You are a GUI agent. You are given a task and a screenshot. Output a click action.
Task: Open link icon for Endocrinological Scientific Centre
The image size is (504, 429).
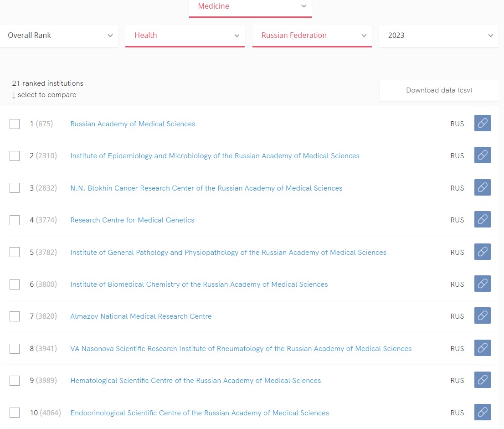click(482, 413)
